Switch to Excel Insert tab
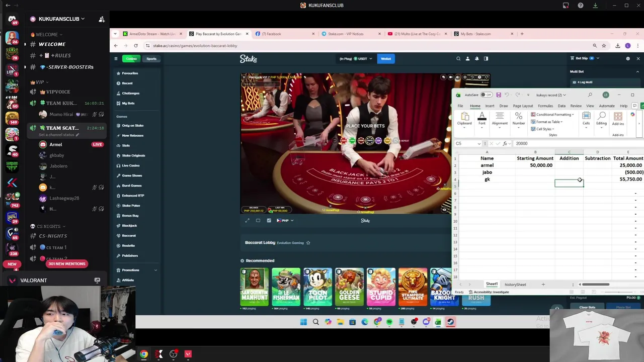The height and width of the screenshot is (362, 644). click(490, 106)
